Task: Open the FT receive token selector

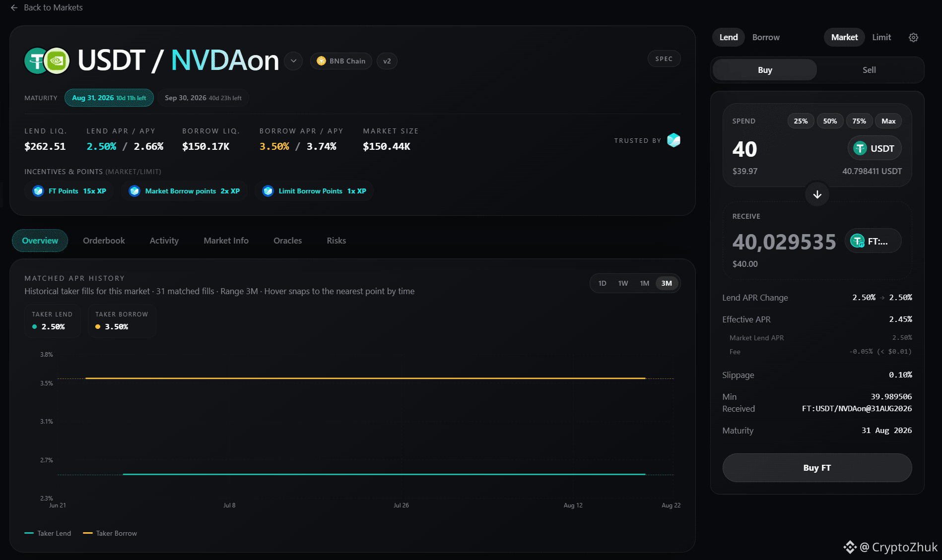Action: [x=873, y=241]
